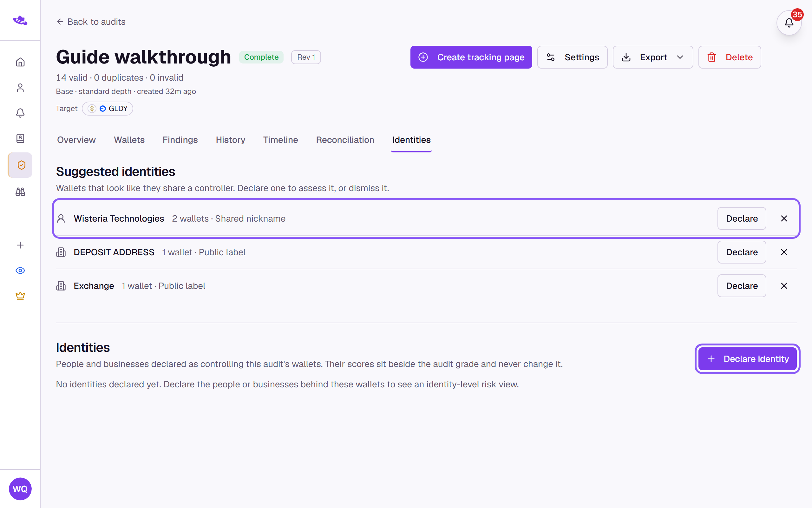
Task: Switch to the Reconciliation tab
Action: coord(345,140)
